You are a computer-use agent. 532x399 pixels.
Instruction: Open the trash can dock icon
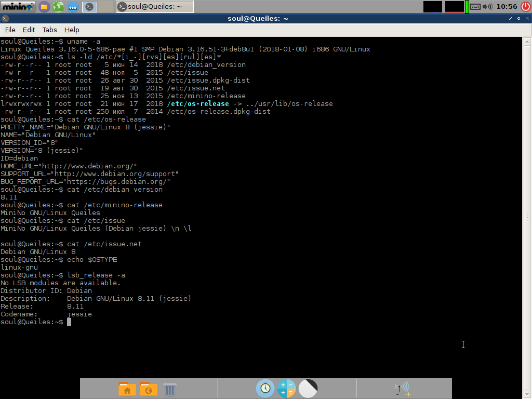[170, 389]
